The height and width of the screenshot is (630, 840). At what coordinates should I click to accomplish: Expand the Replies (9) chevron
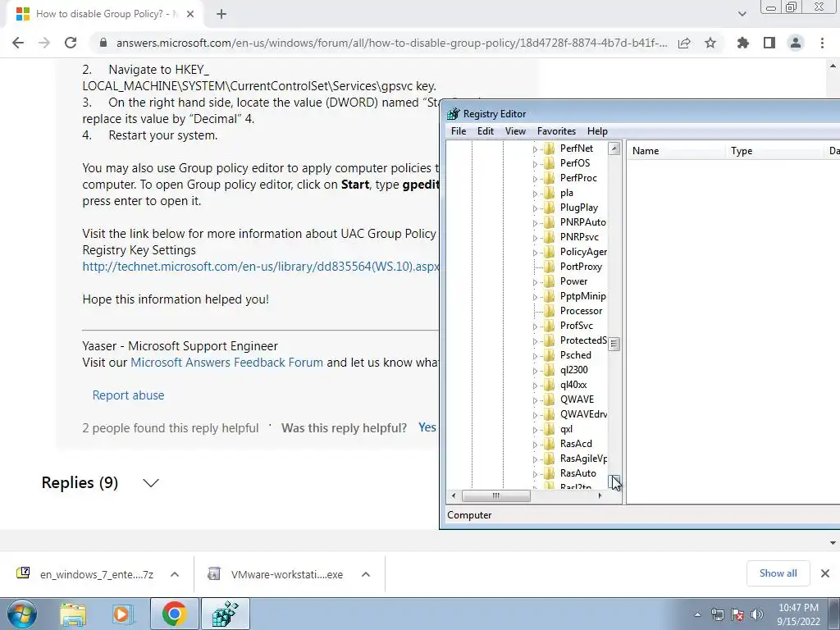pos(151,483)
